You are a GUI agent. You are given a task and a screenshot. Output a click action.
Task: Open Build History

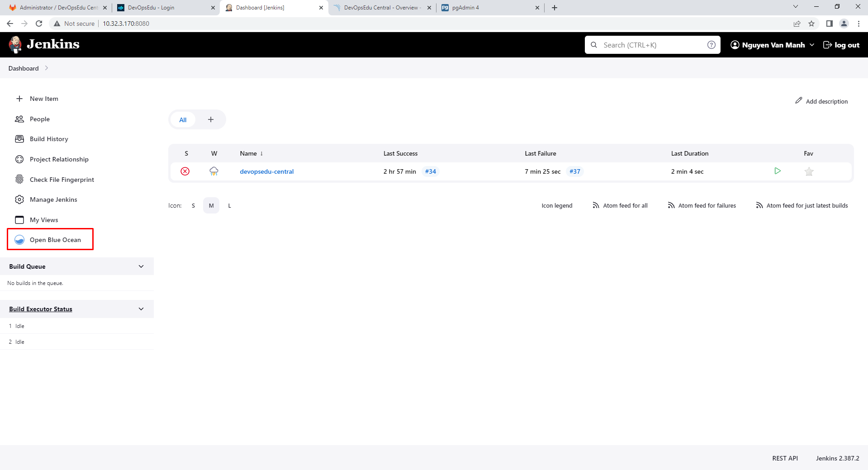tap(49, 139)
